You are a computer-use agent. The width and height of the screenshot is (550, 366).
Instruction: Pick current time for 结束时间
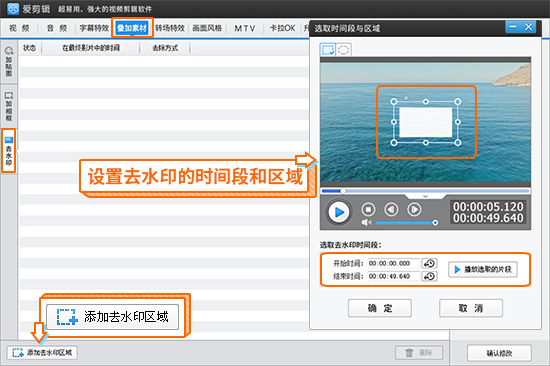429,277
